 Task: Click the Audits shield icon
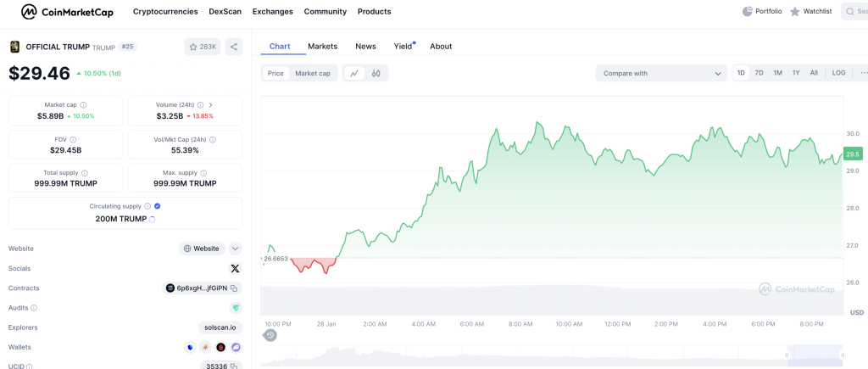pos(236,307)
